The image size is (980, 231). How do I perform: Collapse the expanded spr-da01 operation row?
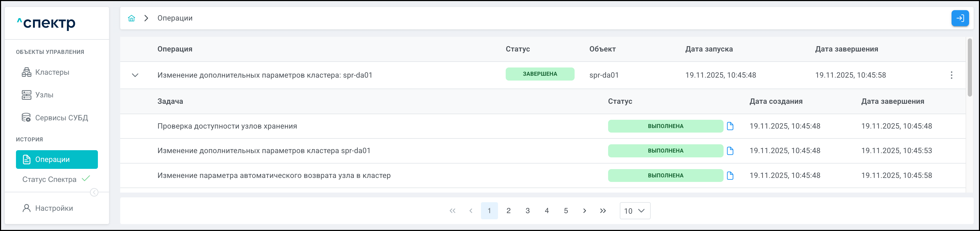135,75
